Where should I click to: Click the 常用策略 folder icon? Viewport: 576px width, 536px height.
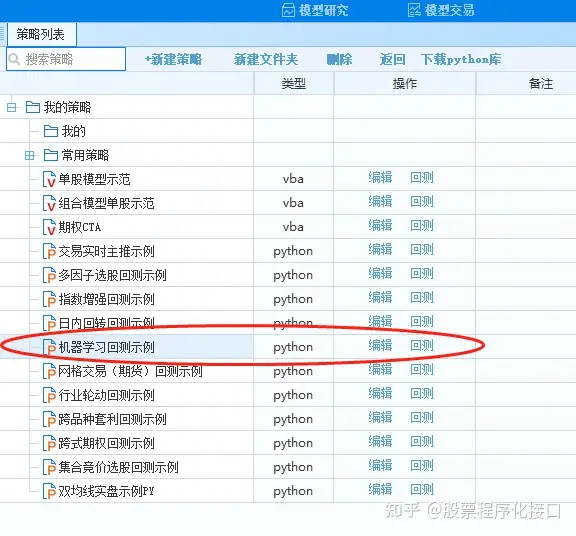point(51,155)
